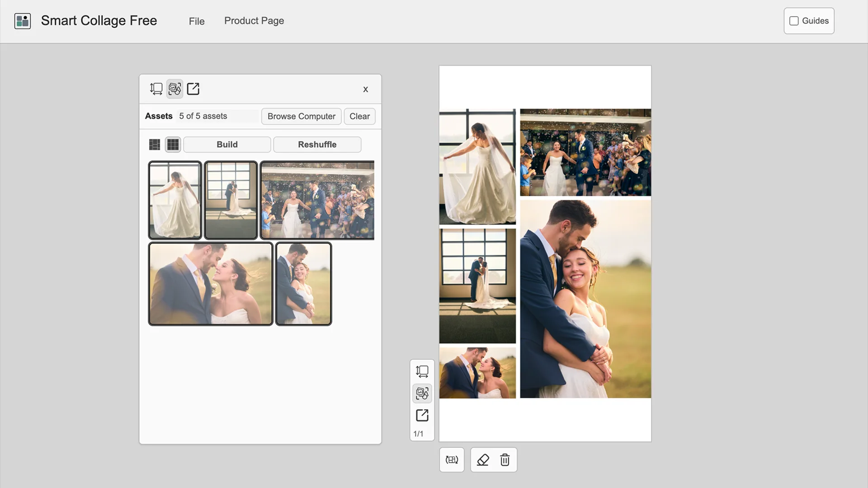This screenshot has height=488, width=868.
Task: Click the Smart Collage Free app logo icon
Action: [x=23, y=21]
